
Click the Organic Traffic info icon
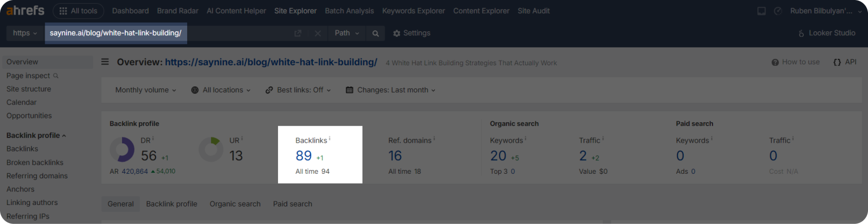coord(603,138)
